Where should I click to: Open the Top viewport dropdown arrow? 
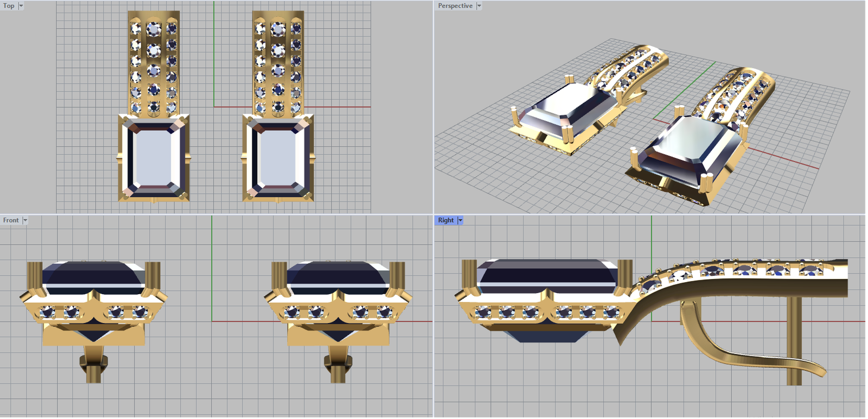[21, 6]
